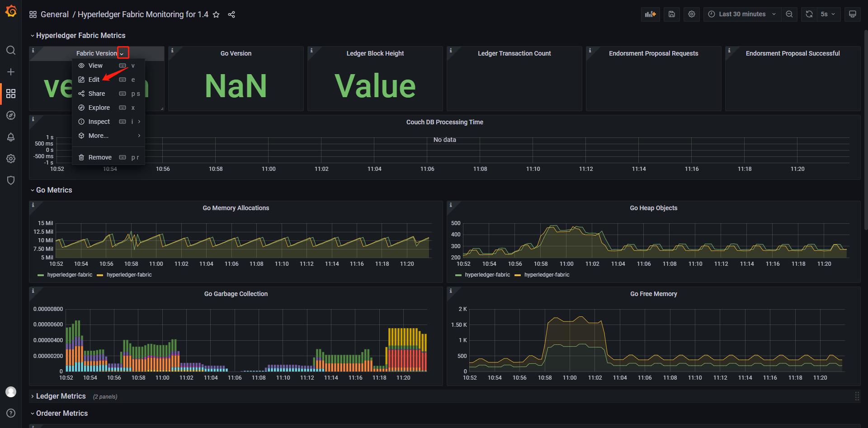The image size is (868, 428).
Task: Cycle view mode with the monitor icon
Action: coord(853,14)
